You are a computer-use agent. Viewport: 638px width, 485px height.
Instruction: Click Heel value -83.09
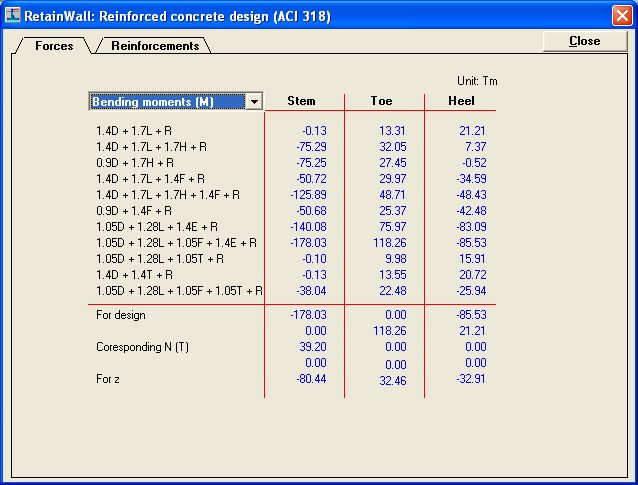[471, 227]
